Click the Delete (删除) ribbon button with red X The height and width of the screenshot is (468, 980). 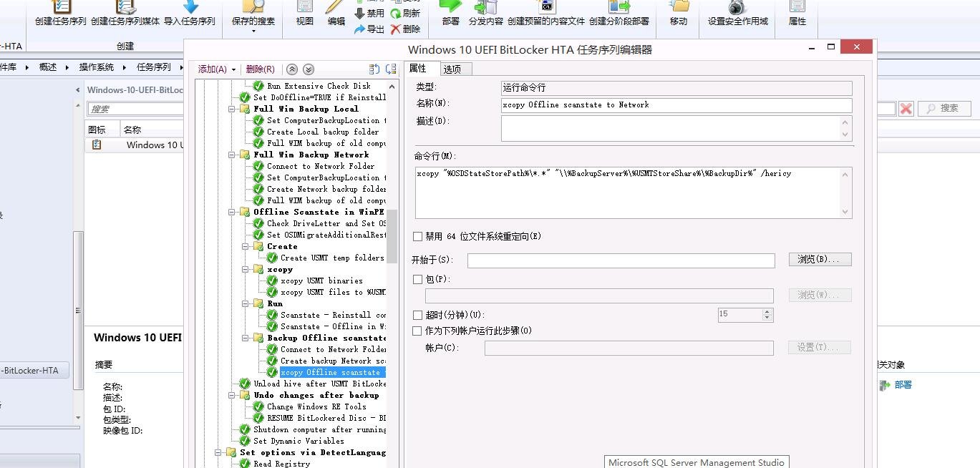[x=406, y=29]
